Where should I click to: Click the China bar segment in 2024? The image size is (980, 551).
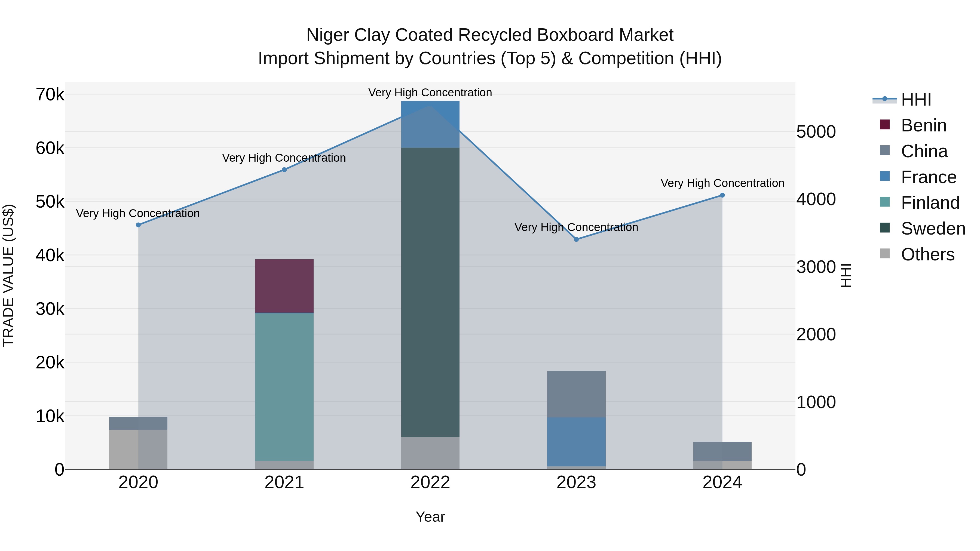722,452
